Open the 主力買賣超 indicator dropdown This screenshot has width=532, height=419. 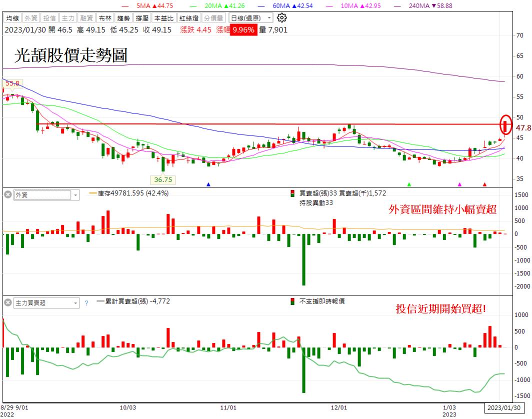46,302
